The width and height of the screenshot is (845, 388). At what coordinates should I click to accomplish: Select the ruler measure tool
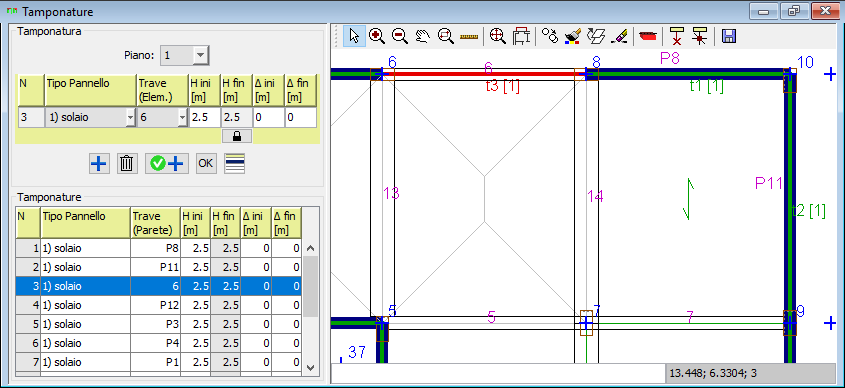[x=469, y=36]
